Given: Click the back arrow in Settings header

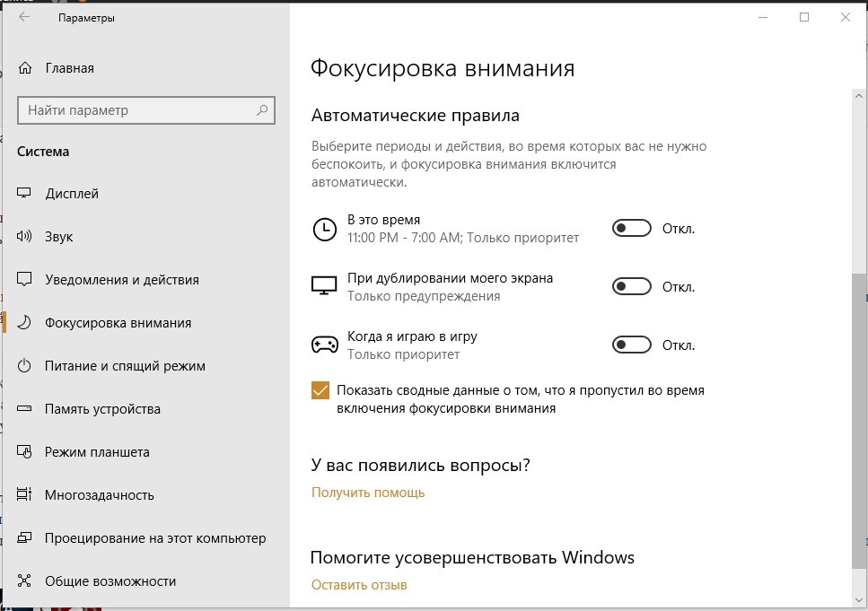Looking at the screenshot, I should (x=24, y=17).
